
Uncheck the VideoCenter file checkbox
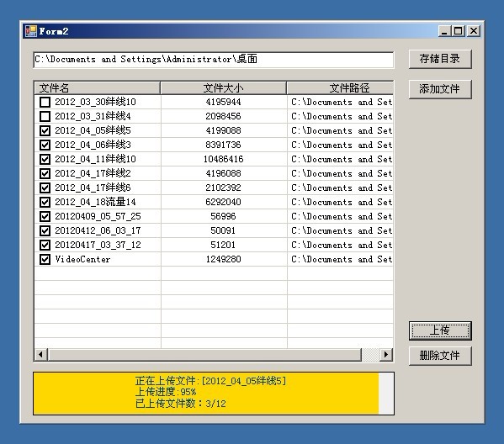click(45, 259)
